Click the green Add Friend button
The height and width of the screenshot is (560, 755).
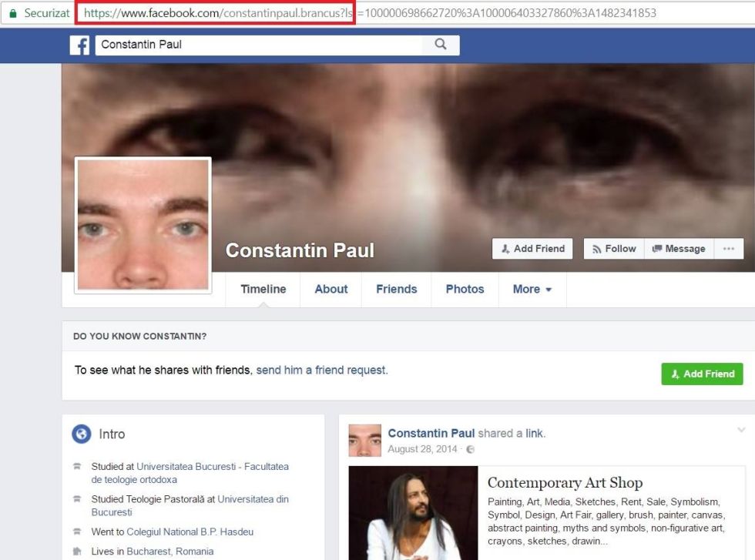702,374
